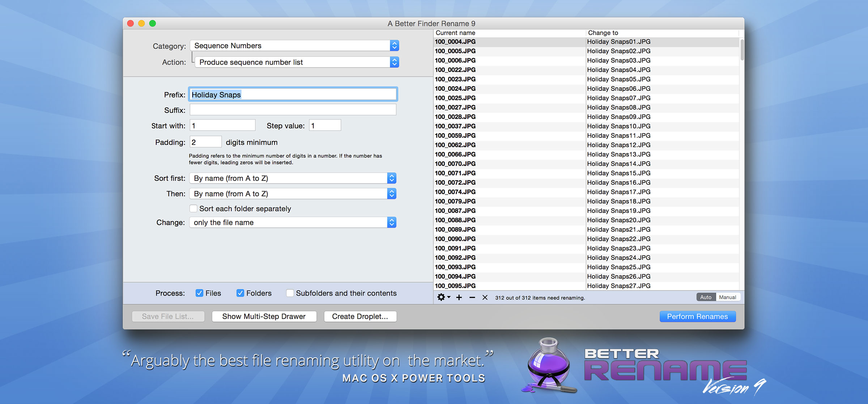Switch preview mode to Manual
The height and width of the screenshot is (404, 868).
(728, 297)
